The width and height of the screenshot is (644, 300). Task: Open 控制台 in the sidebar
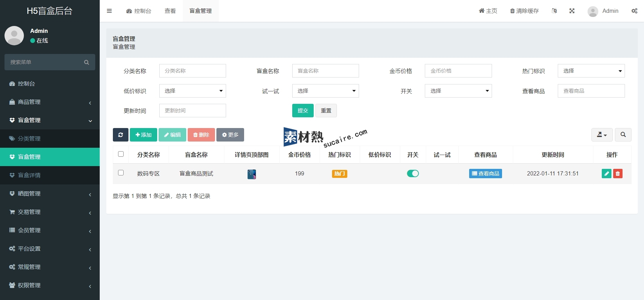coord(50,83)
